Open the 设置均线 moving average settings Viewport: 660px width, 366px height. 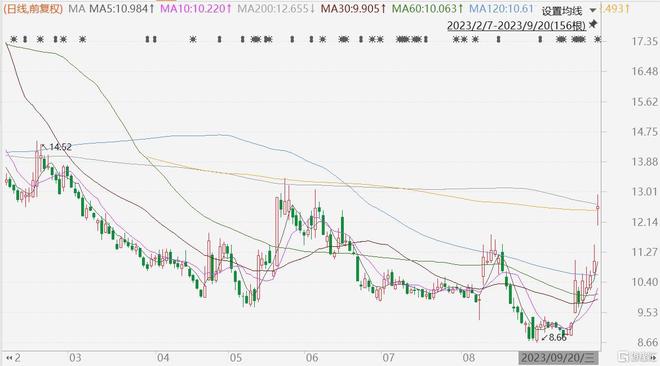click(x=562, y=11)
